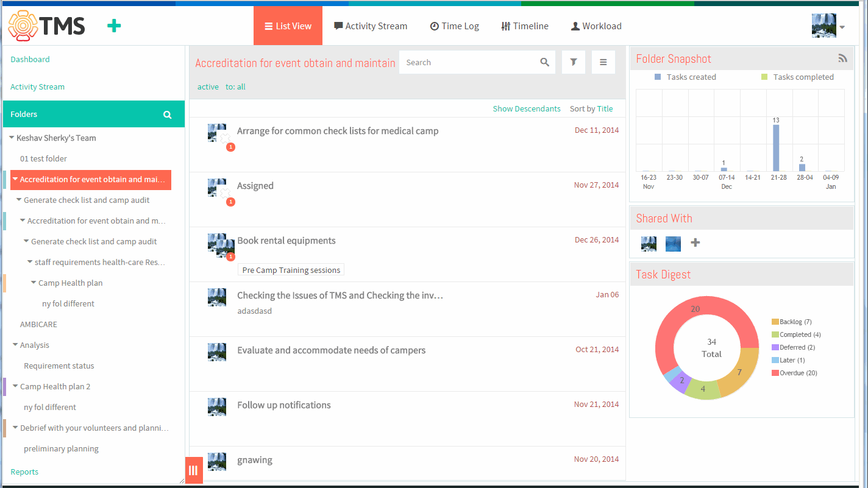Image resolution: width=868 pixels, height=488 pixels.
Task: Collapse staff requirements health-care folder
Action: click(30, 262)
